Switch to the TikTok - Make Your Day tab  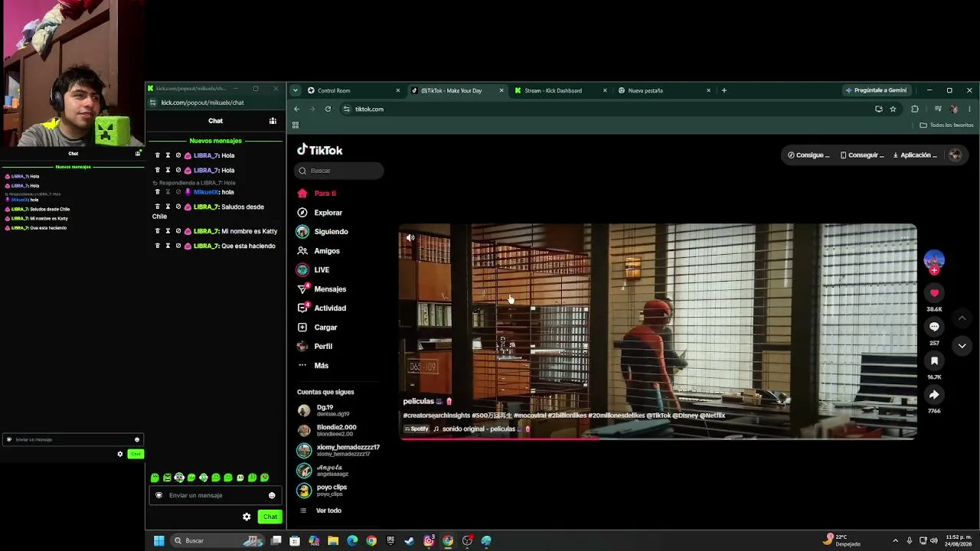[458, 90]
